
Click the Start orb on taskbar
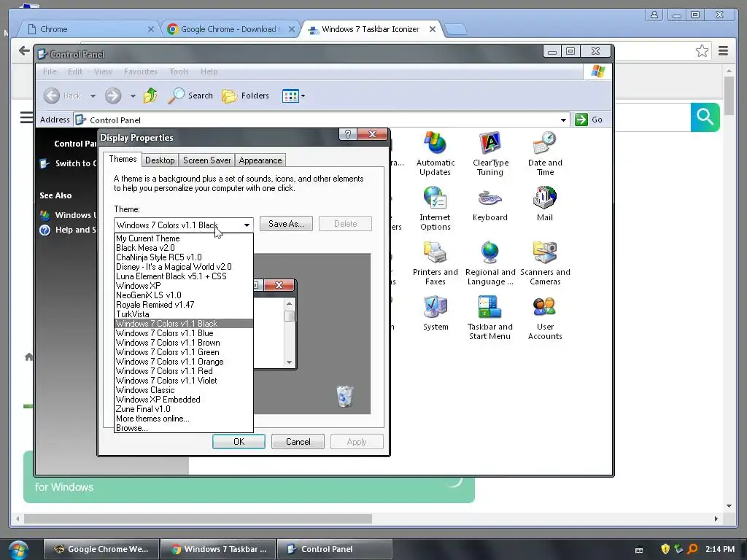pos(18,550)
